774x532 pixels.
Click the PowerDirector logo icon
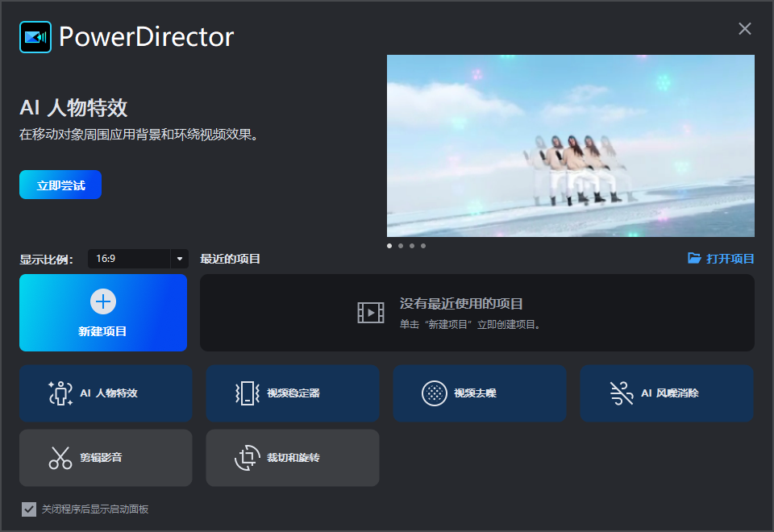coord(35,37)
